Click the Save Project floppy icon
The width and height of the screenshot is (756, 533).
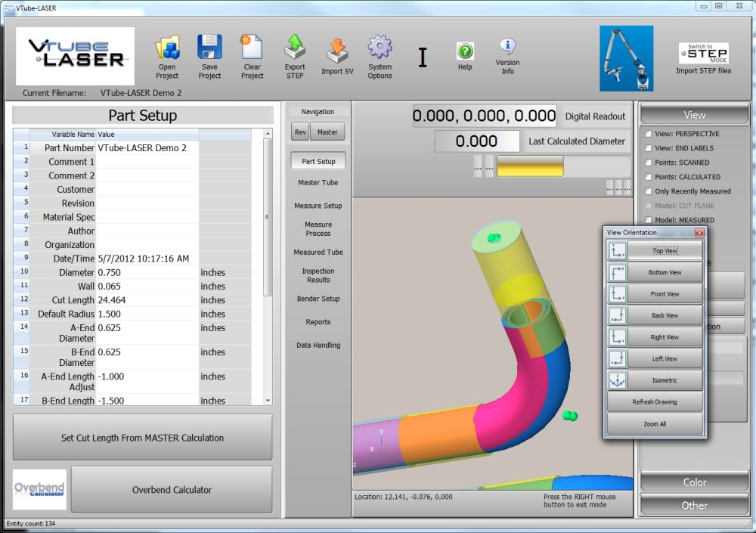click(x=209, y=48)
